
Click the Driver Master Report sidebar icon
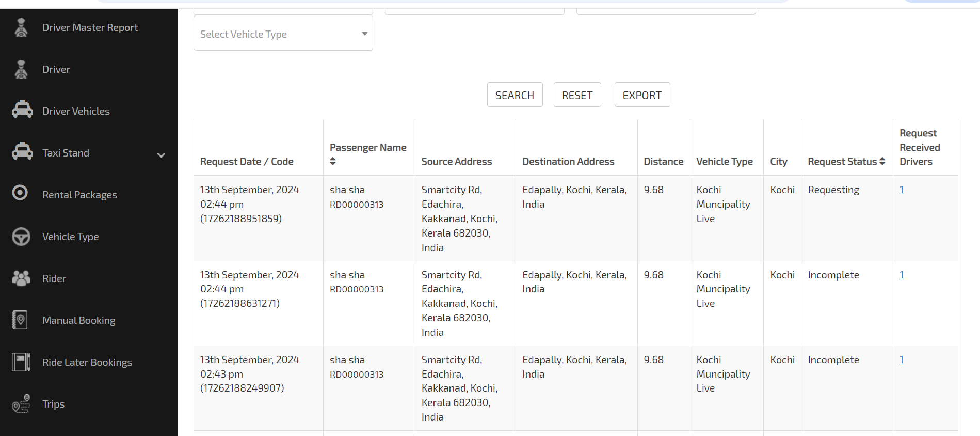pos(21,28)
